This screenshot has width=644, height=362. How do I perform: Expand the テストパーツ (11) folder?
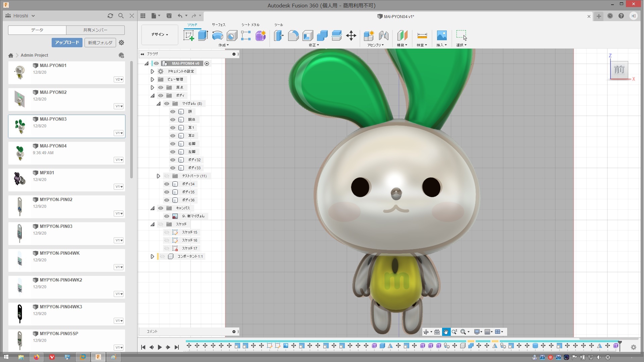point(158,176)
